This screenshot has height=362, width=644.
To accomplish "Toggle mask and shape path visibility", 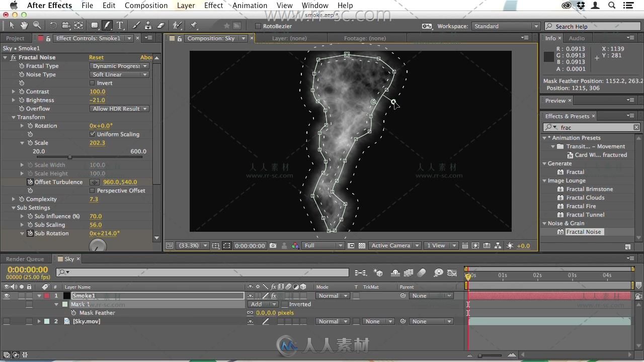I will point(227,245).
